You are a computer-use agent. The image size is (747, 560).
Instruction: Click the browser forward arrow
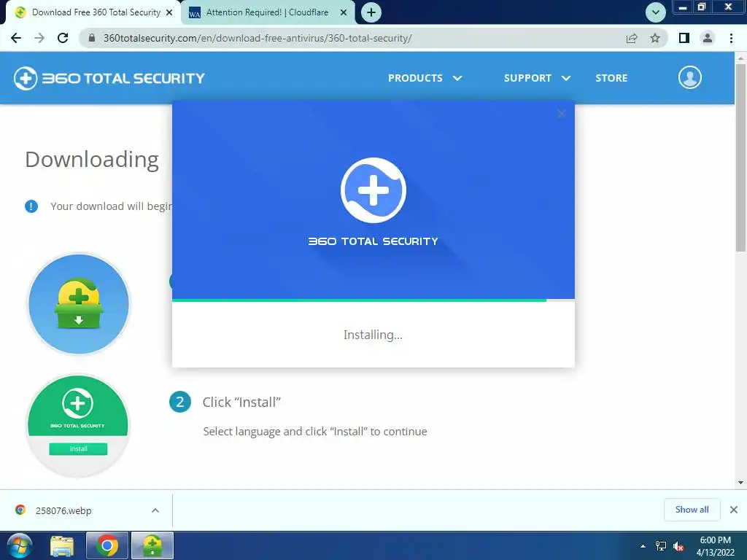tap(39, 38)
